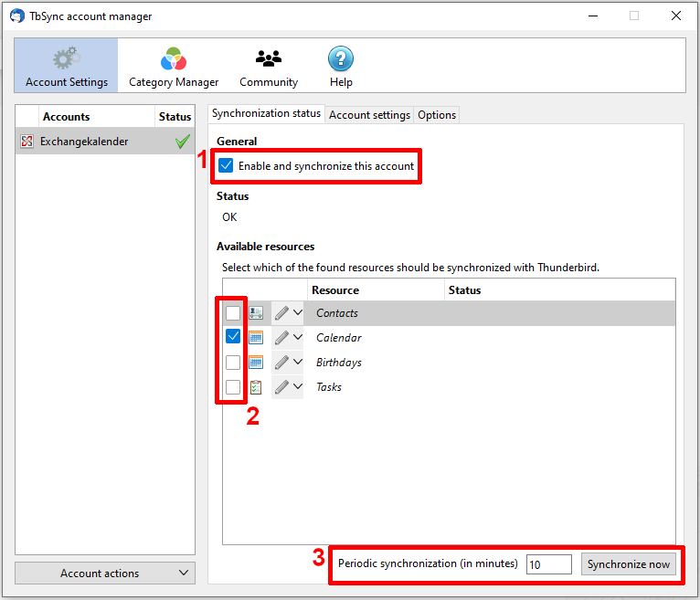The image size is (700, 600).
Task: Select the Tasks resource name
Action: pos(329,387)
